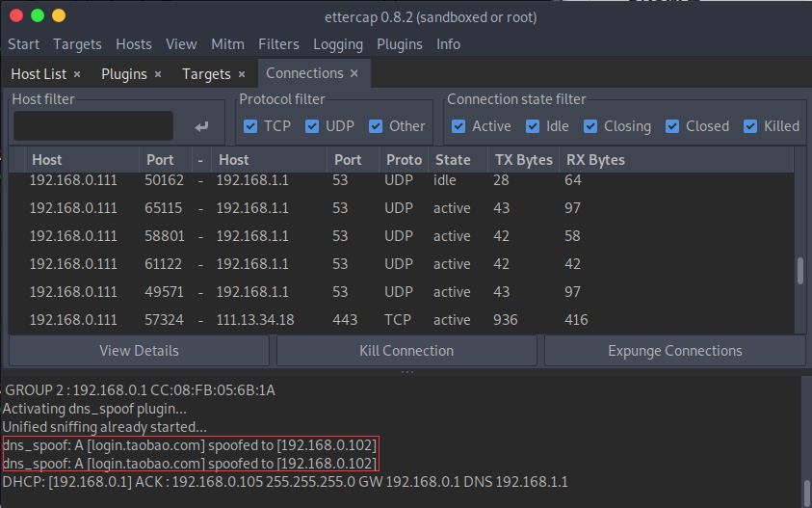Image resolution: width=812 pixels, height=508 pixels.
Task: Switch to the Targets tab
Action: click(x=206, y=74)
